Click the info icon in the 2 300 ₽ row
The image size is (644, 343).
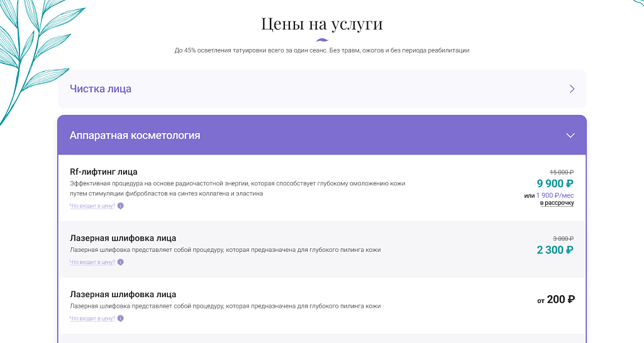[x=121, y=262]
